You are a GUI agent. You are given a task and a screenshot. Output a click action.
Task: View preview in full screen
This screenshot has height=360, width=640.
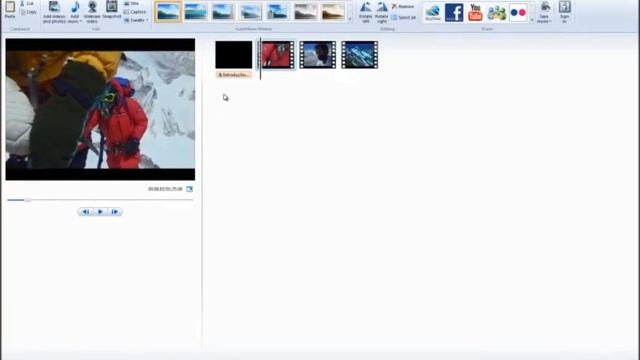(189, 189)
